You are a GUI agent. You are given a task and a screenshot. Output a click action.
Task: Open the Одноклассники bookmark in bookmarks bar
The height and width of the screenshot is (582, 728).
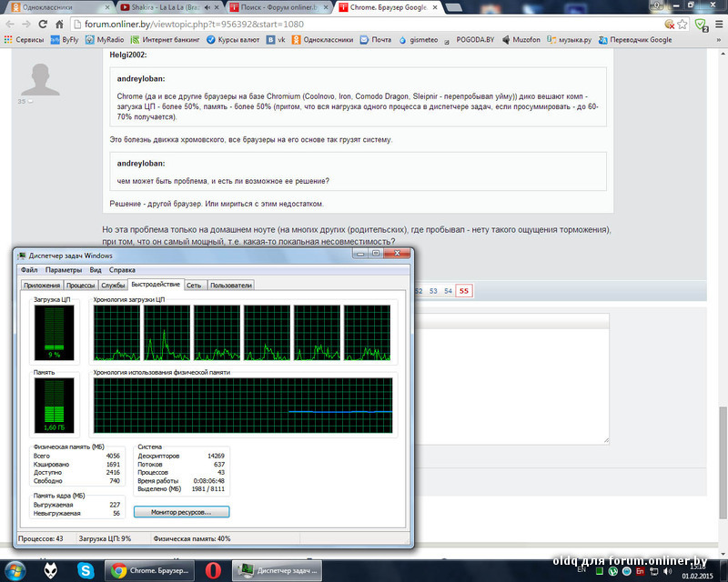click(x=323, y=40)
